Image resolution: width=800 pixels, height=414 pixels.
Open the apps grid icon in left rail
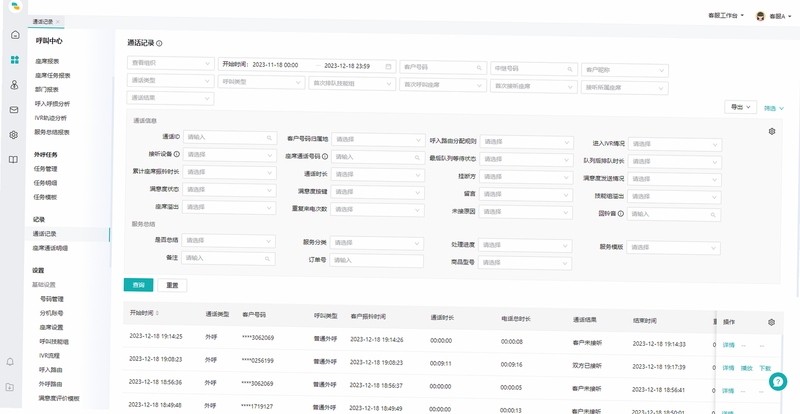[x=14, y=60]
